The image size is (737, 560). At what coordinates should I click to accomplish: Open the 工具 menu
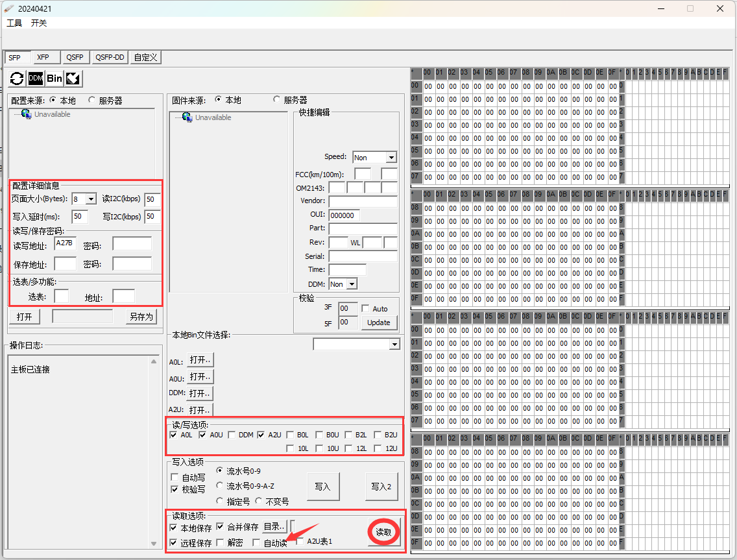tap(14, 23)
